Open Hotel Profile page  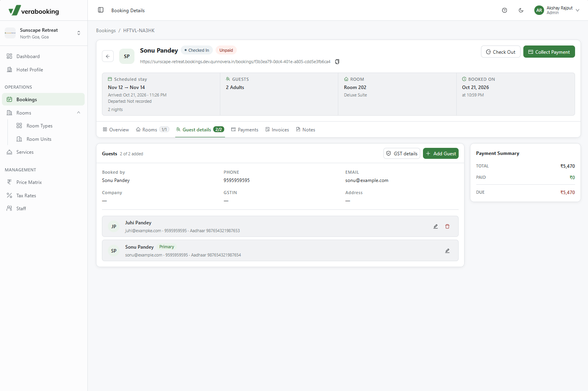click(44, 69)
